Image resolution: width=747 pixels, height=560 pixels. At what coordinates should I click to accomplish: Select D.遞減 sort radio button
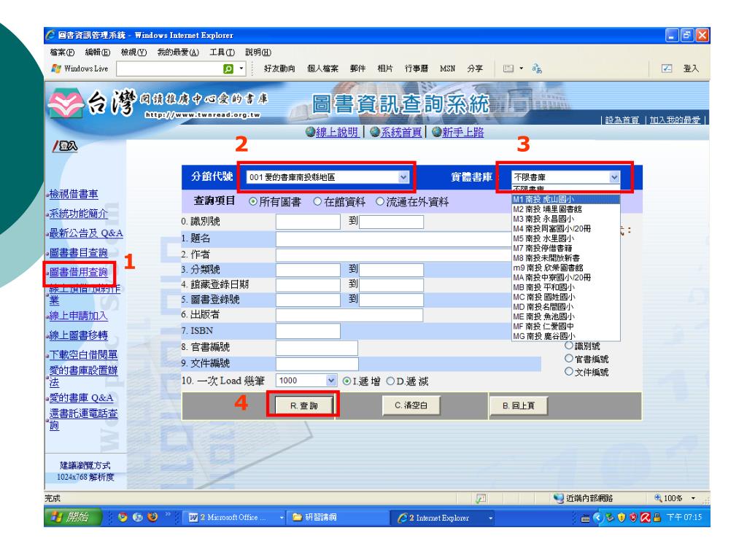pyautogui.click(x=390, y=381)
